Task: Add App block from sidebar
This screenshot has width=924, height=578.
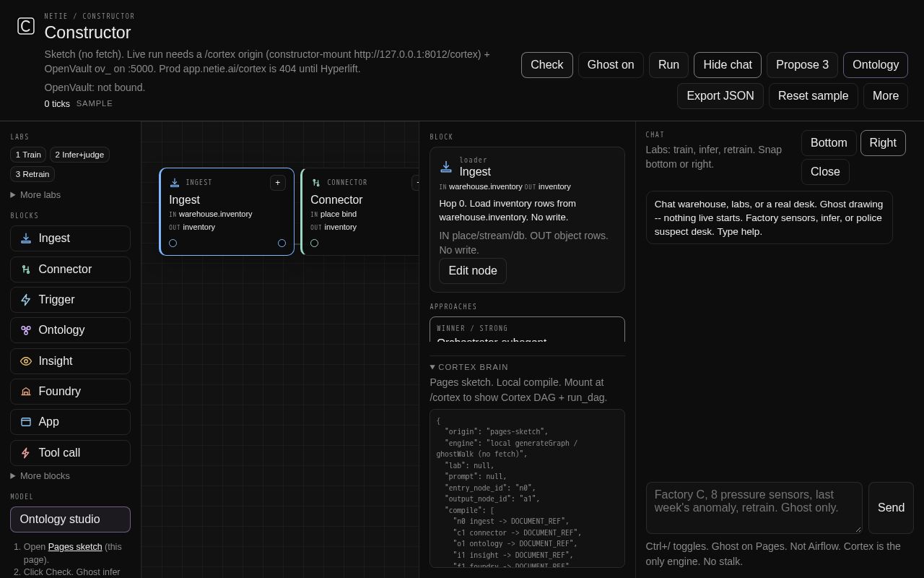Action: click(x=70, y=422)
